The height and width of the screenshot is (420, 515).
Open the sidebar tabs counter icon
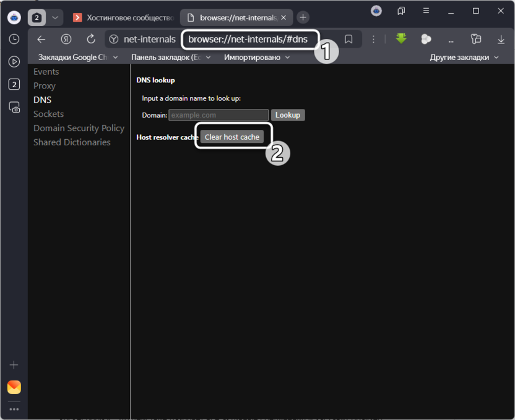14,84
